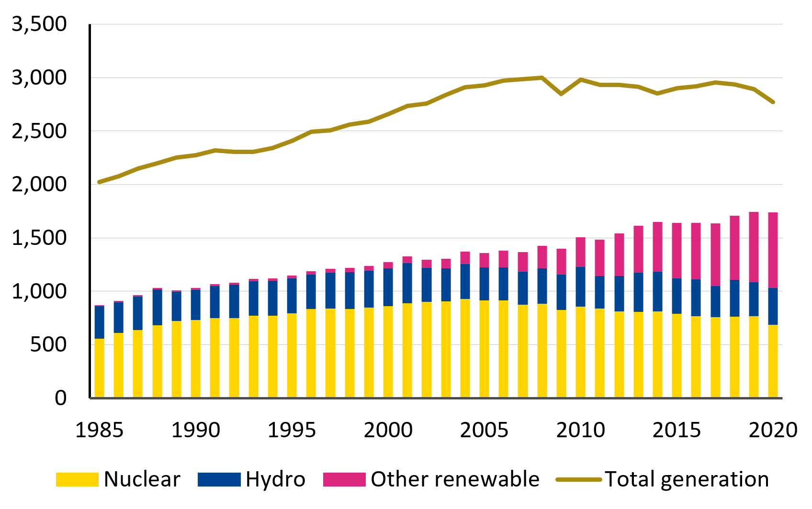Click the 0 y-axis value label
The image size is (812, 509).
[x=60, y=398]
